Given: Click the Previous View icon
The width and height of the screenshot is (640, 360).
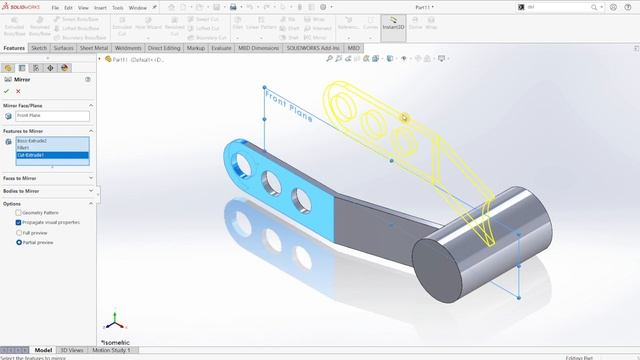Looking at the screenshot, I should pos(348,59).
